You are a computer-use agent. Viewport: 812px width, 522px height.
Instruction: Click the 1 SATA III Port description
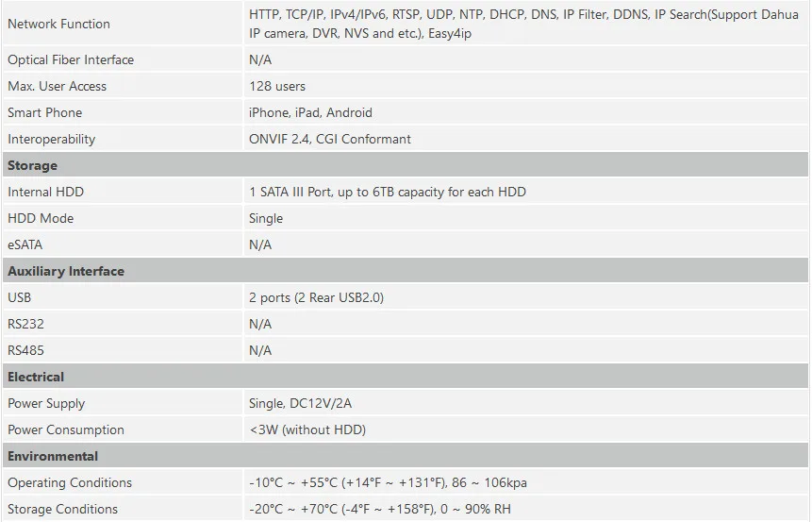388,193
